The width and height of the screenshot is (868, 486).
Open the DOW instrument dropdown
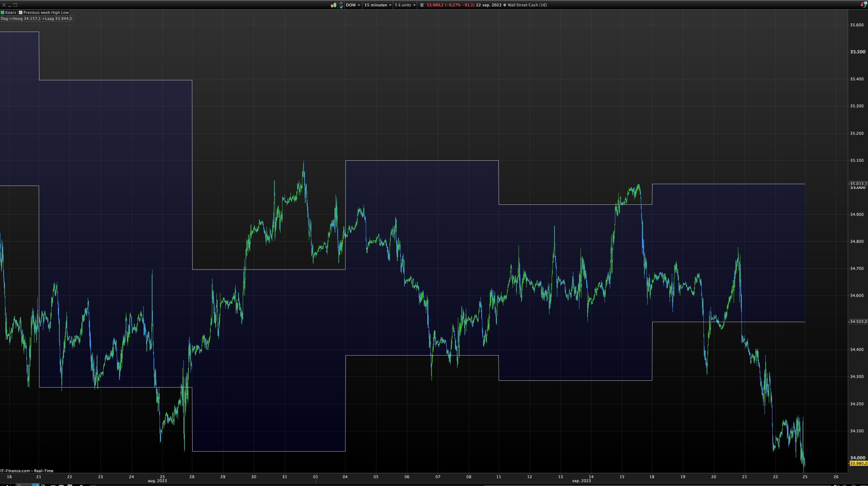(x=353, y=5)
